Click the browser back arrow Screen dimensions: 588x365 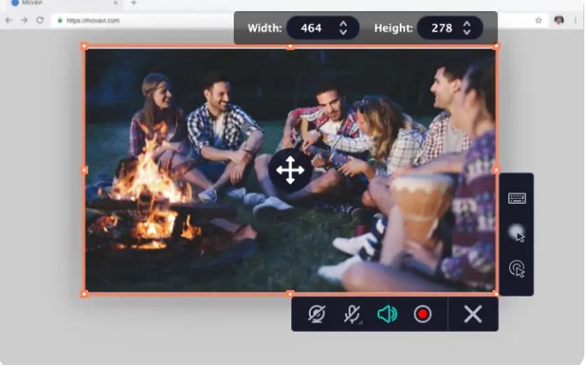point(8,20)
